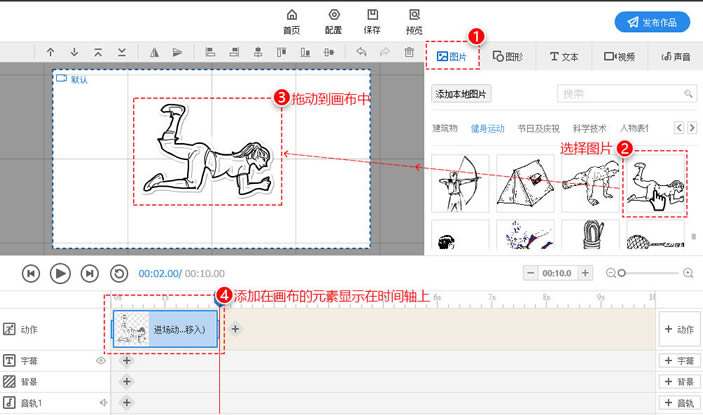Screen dimensions: 703x415
Task: Mute 音轨1 with speaker icon
Action: pos(104,402)
